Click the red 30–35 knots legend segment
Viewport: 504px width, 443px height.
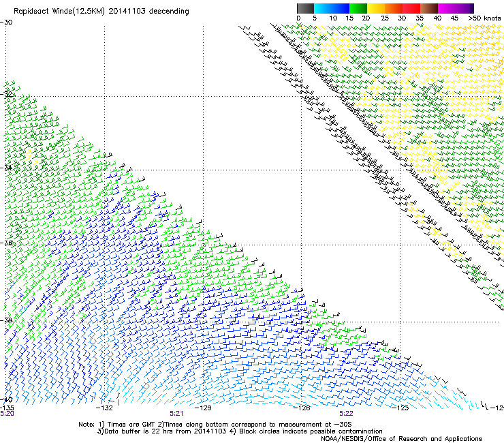411,8
